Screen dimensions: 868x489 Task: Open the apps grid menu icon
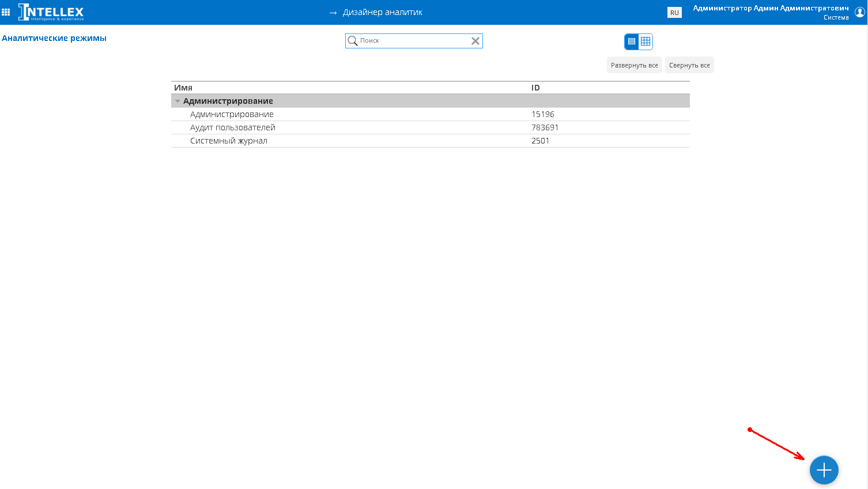click(x=6, y=12)
